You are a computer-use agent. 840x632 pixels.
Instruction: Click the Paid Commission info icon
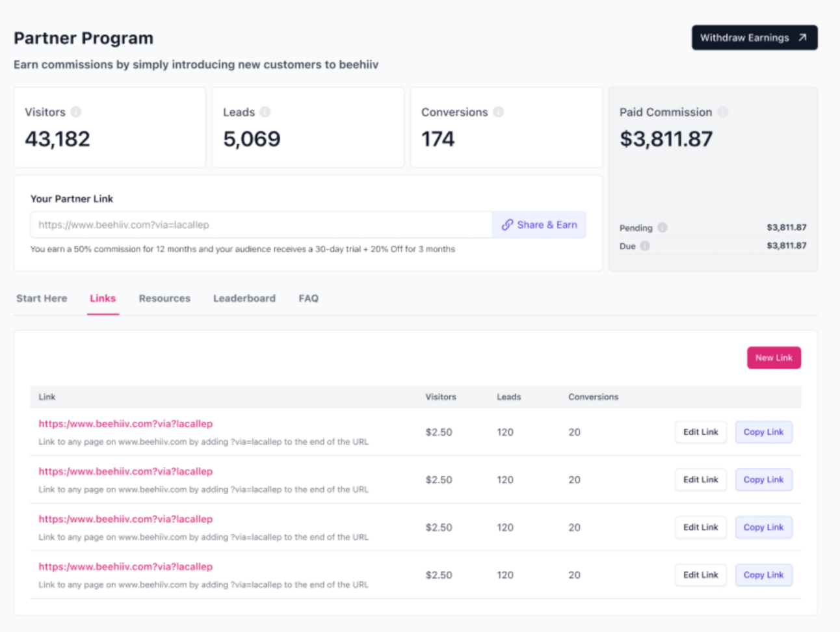click(722, 112)
